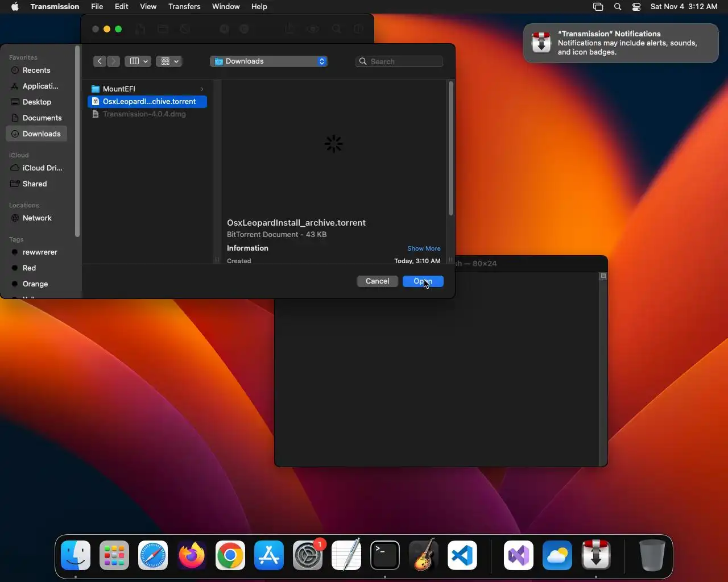Viewport: 728px width, 582px height.
Task: Open Downloads in sidebar
Action: point(36,134)
